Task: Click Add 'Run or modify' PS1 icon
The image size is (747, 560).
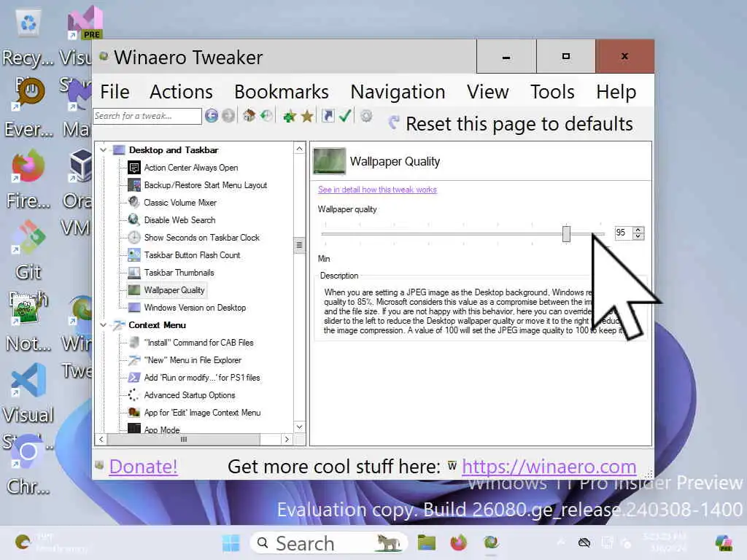Action: pos(134,378)
